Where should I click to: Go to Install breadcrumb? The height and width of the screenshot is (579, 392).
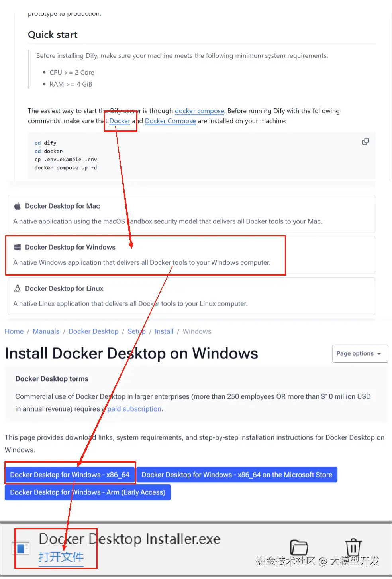pyautogui.click(x=164, y=331)
